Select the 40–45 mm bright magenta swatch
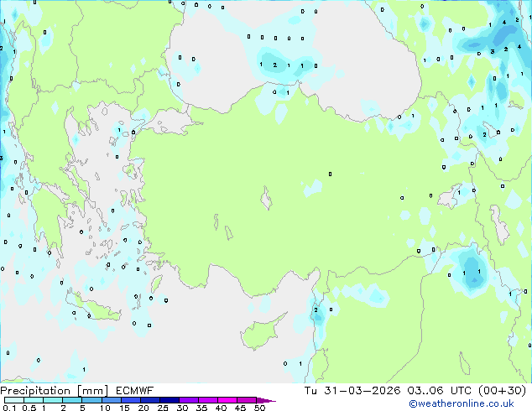Image resolution: width=532 pixels, height=411 pixels. (x=227, y=400)
